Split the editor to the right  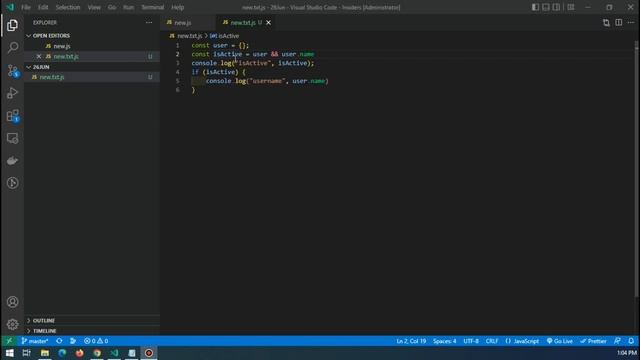coord(619,23)
